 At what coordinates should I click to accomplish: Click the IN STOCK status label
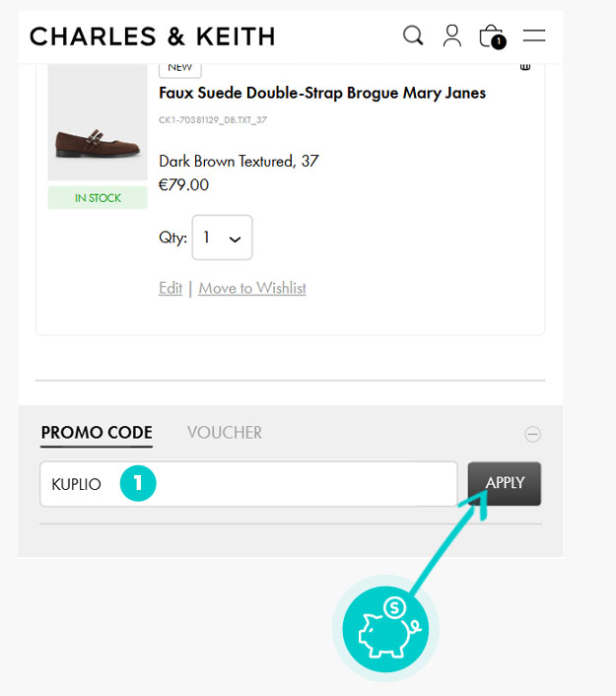pos(98,198)
